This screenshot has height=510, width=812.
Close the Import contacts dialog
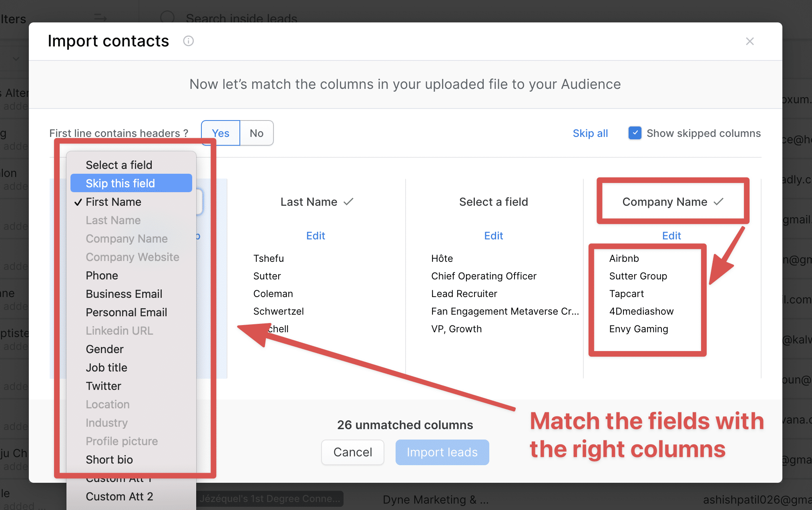click(750, 41)
